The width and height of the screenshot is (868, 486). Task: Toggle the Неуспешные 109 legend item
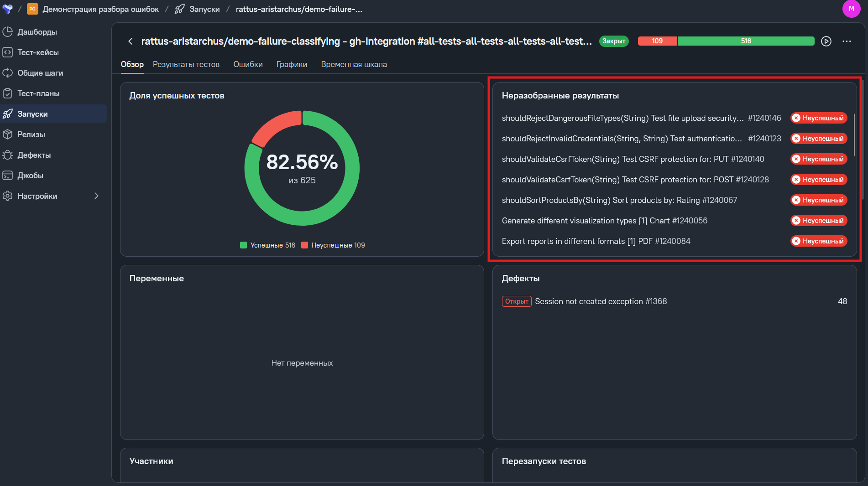tap(333, 245)
